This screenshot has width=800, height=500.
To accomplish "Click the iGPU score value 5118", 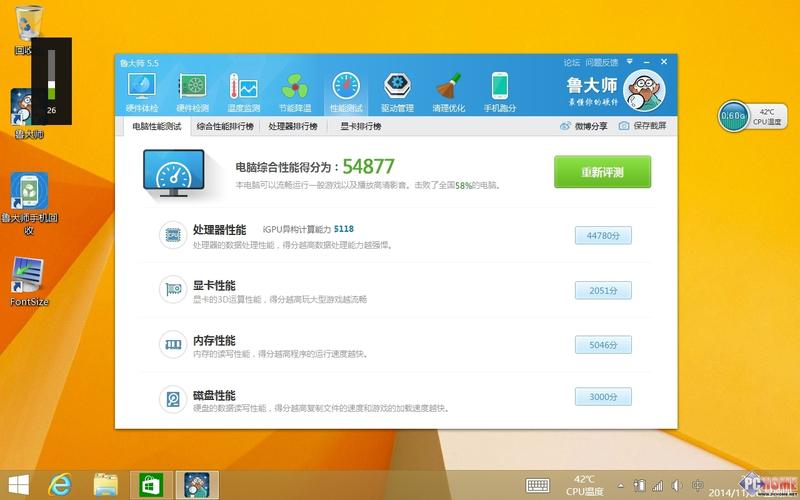I will tap(344, 229).
